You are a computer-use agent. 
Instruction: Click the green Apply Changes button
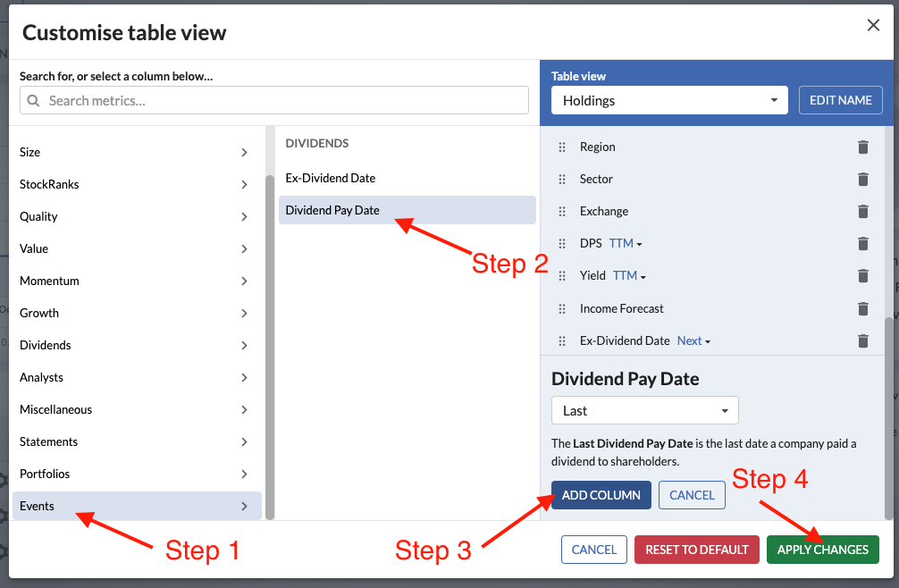point(822,550)
